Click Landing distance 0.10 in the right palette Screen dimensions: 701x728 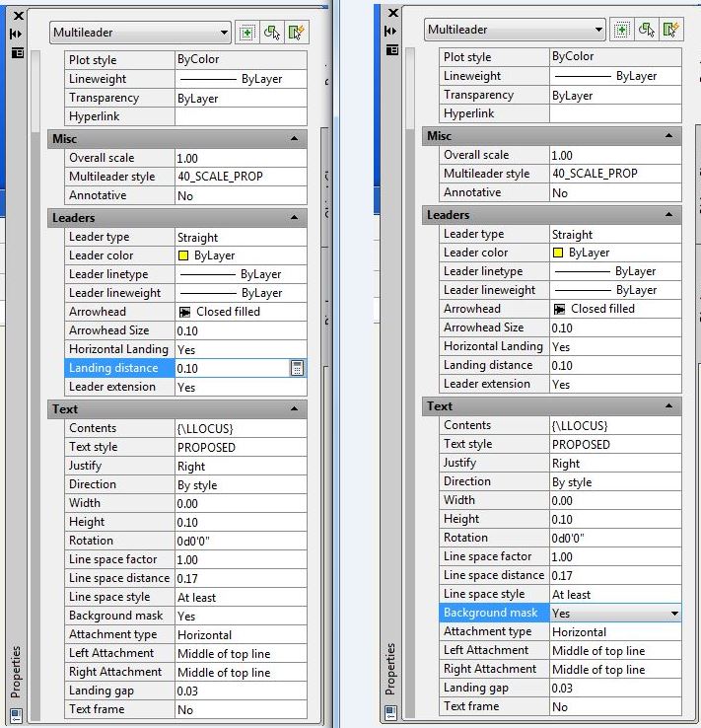(x=615, y=365)
